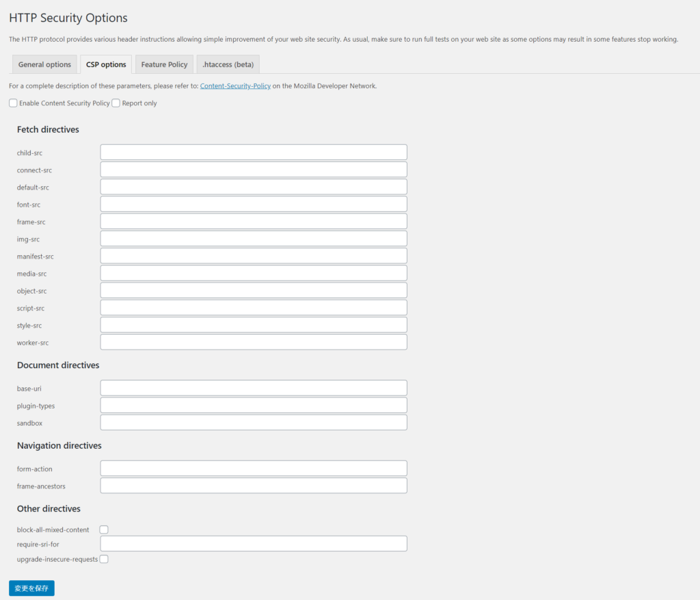Click inside the style-src field
Screen dimensions: 700x600
click(253, 324)
